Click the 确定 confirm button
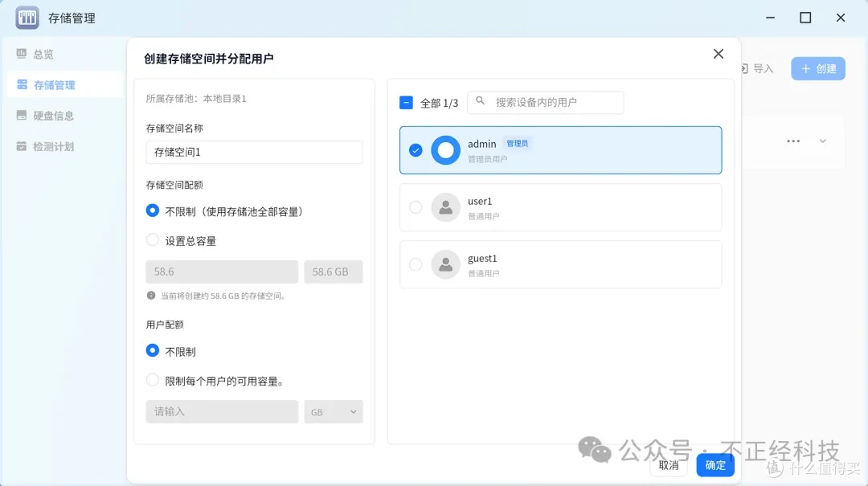The image size is (868, 486). (x=715, y=465)
